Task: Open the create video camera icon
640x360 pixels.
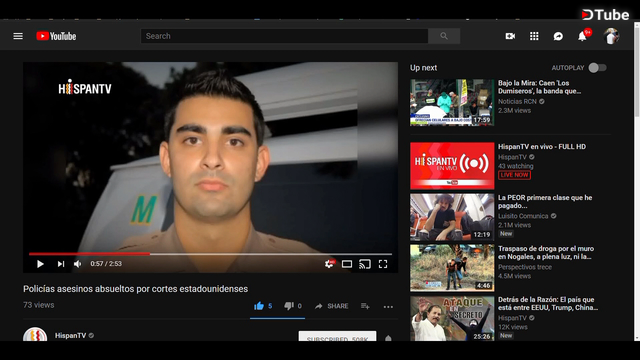Action: point(510,36)
